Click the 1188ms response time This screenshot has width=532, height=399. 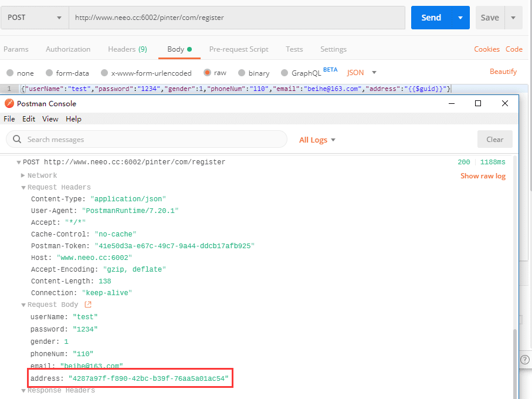(x=493, y=162)
